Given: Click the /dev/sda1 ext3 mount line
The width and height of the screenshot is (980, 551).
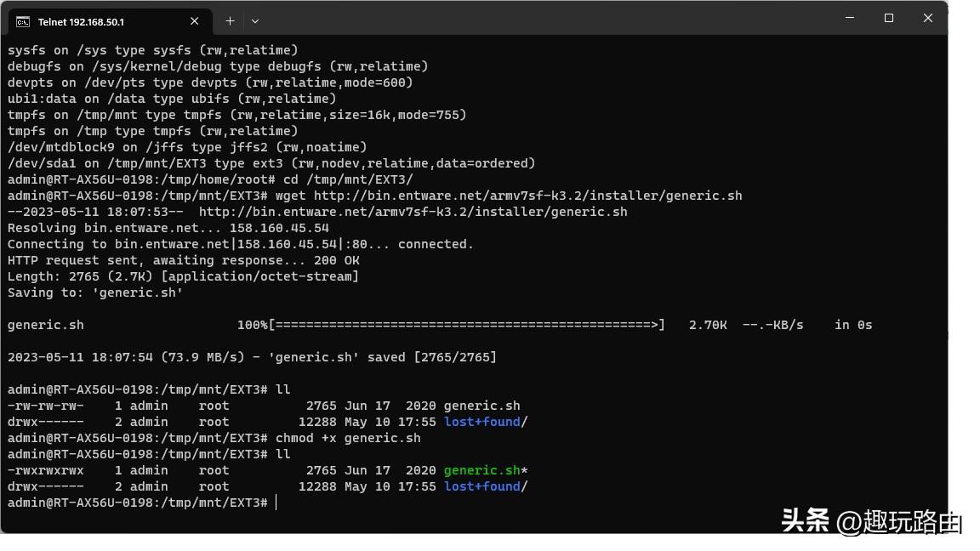Looking at the screenshot, I should [271, 163].
